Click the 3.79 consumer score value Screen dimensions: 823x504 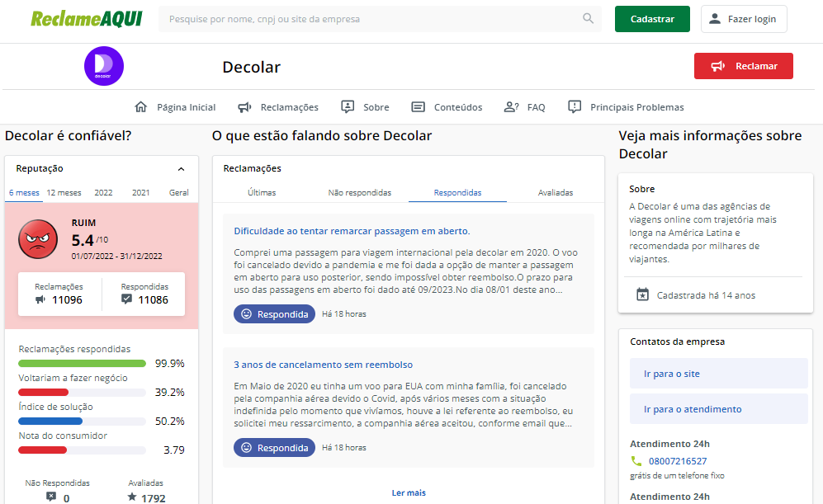click(x=173, y=450)
